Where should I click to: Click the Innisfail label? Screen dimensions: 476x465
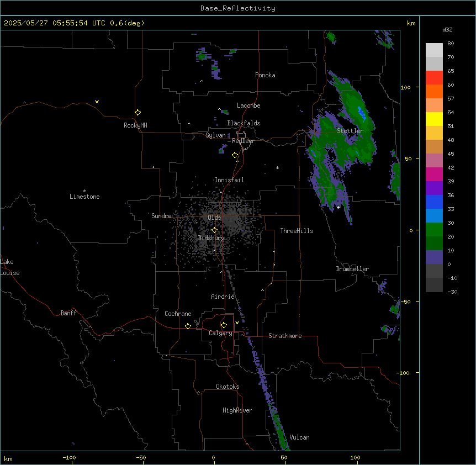[229, 180]
